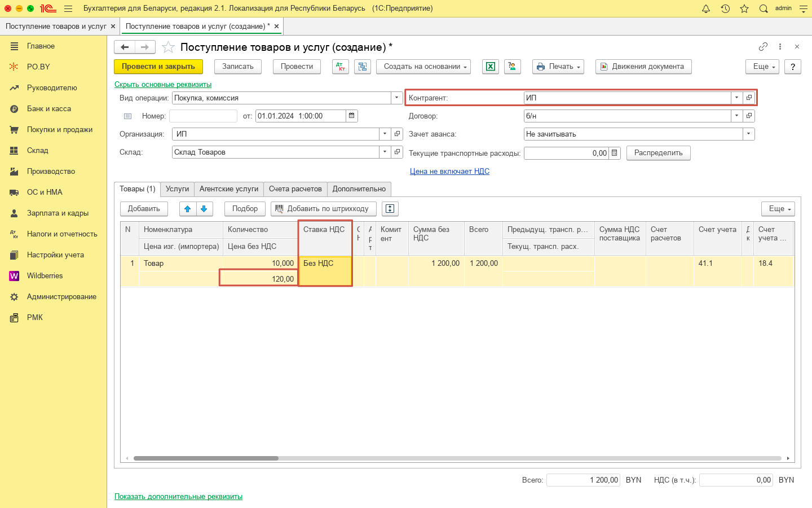Expand Вид операции dropdown list
Viewport: 812px width, 508px height.
click(396, 98)
